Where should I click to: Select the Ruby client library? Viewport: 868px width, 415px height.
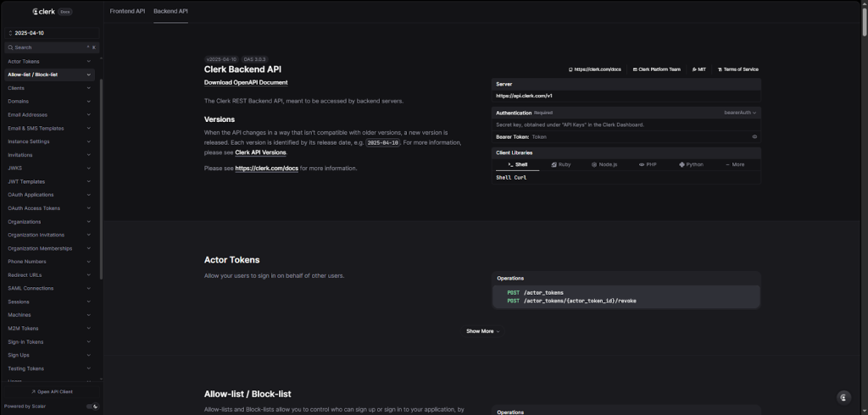tap(560, 164)
